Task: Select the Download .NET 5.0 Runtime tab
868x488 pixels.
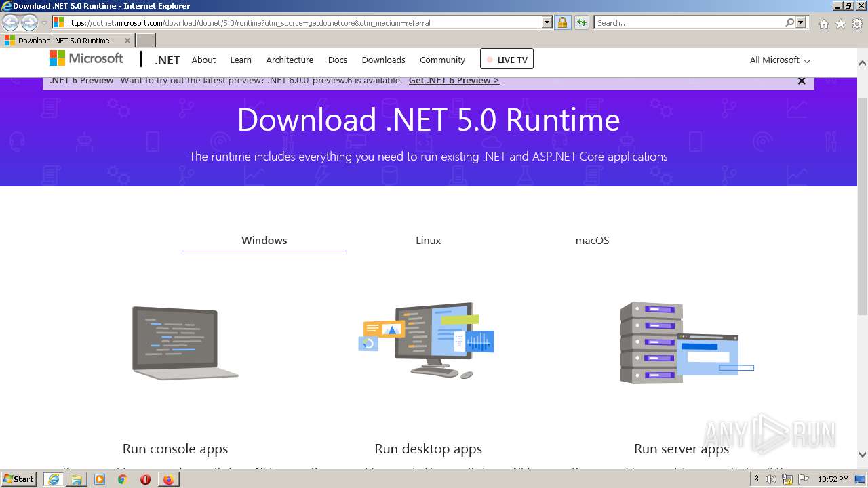Action: (x=68, y=40)
